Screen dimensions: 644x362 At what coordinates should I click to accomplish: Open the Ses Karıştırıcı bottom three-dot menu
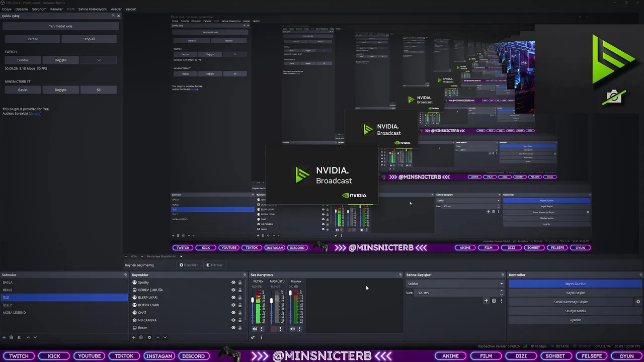pos(261,337)
